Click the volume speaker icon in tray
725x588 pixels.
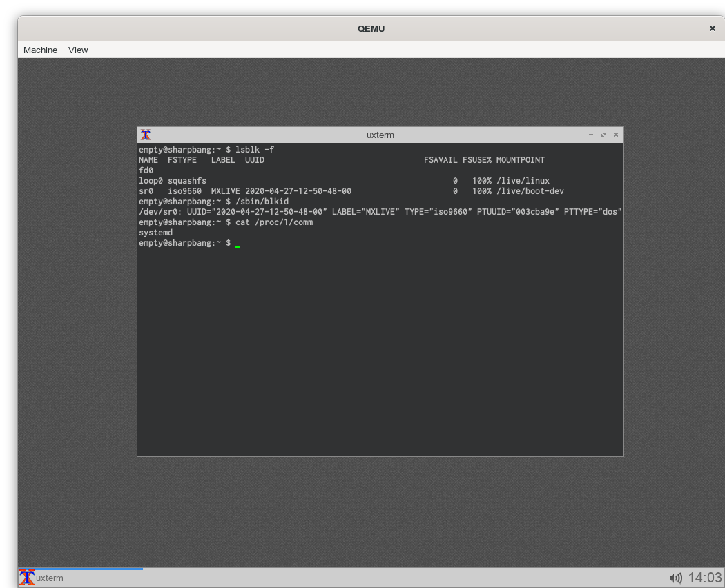pyautogui.click(x=675, y=578)
